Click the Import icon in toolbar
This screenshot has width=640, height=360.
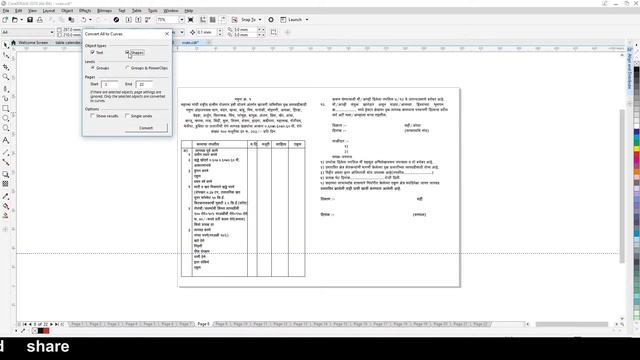point(129,20)
